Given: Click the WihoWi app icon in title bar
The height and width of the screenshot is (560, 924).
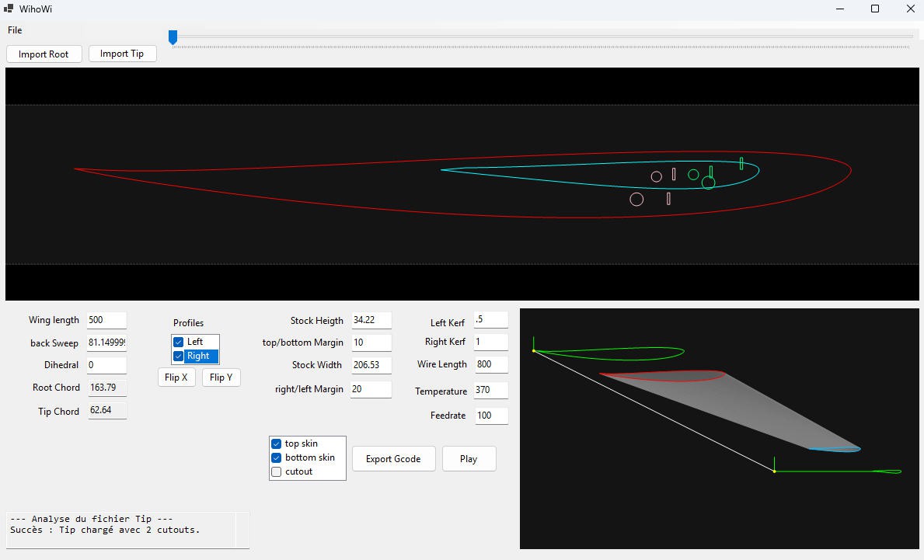Looking at the screenshot, I should (x=9, y=9).
